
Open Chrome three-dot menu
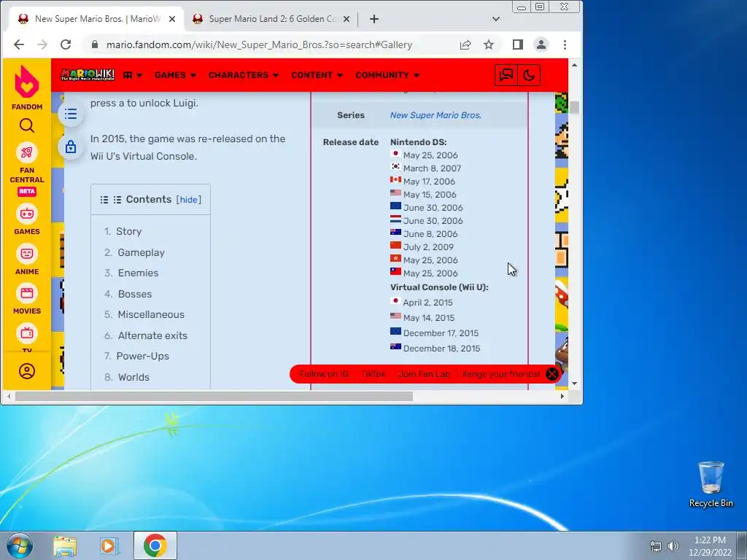coord(565,44)
